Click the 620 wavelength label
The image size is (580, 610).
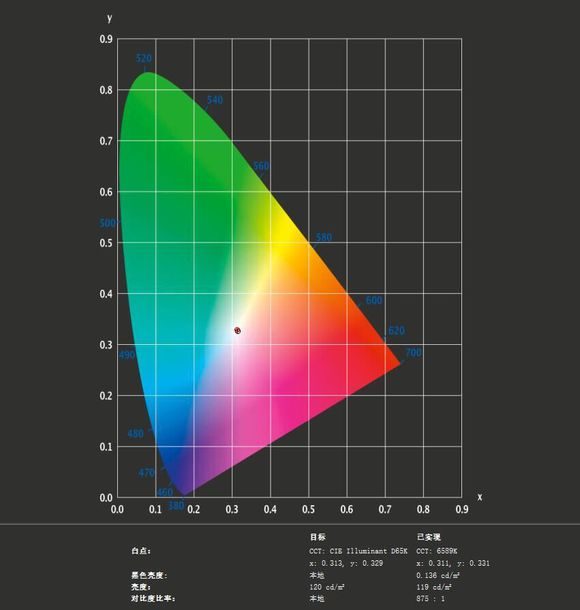pos(396,330)
